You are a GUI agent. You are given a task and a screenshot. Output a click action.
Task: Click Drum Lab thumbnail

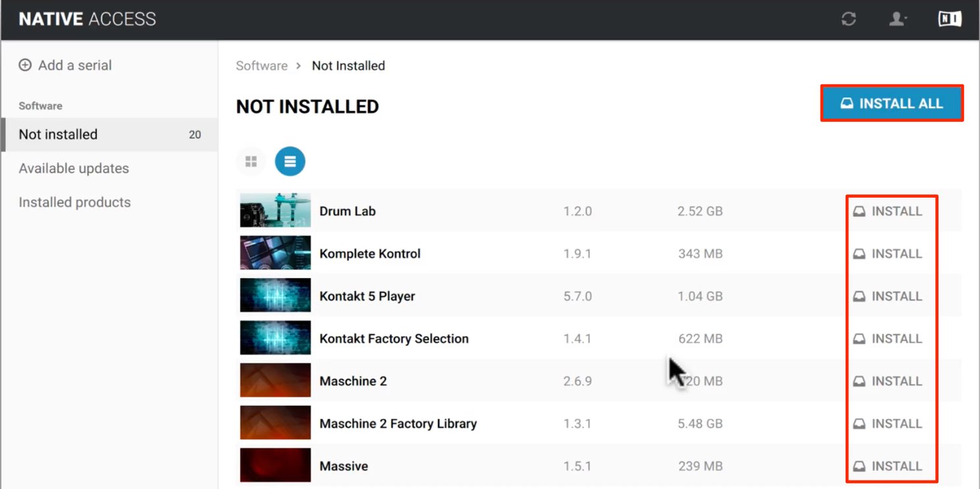point(275,211)
